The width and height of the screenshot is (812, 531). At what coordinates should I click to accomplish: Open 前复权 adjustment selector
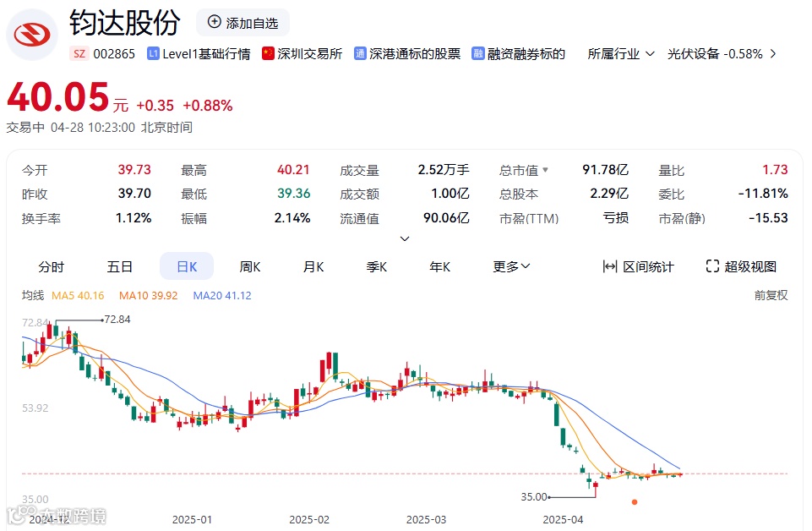[x=771, y=295]
